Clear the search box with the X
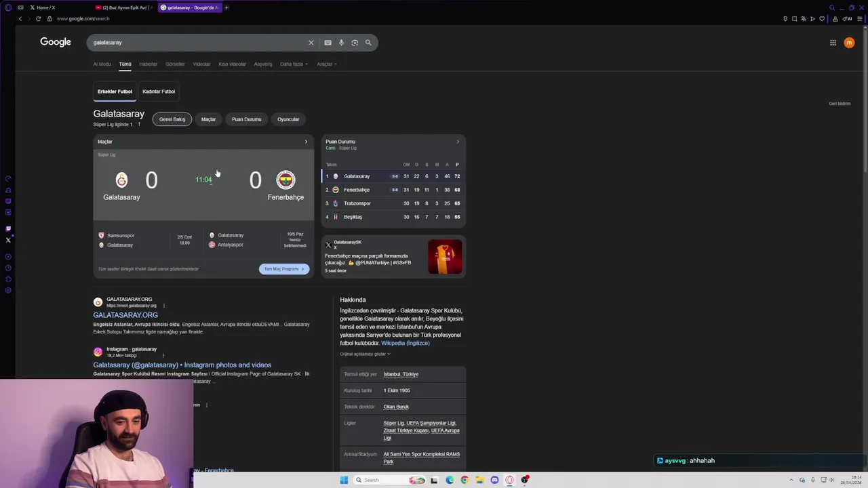868x488 pixels. 311,43
